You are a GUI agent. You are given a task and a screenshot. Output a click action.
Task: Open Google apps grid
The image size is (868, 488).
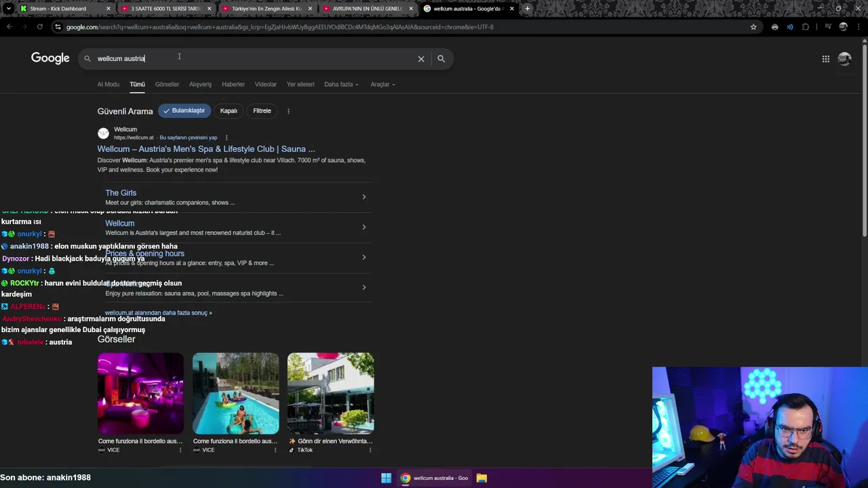click(826, 59)
